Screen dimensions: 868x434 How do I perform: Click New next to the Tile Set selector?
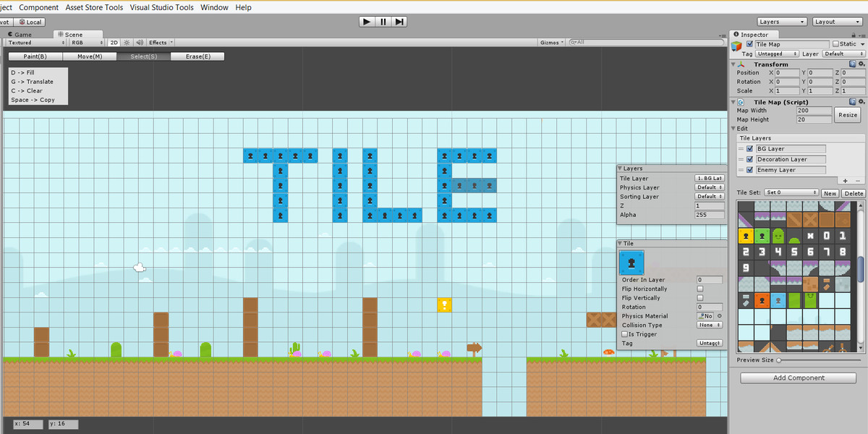(x=830, y=193)
